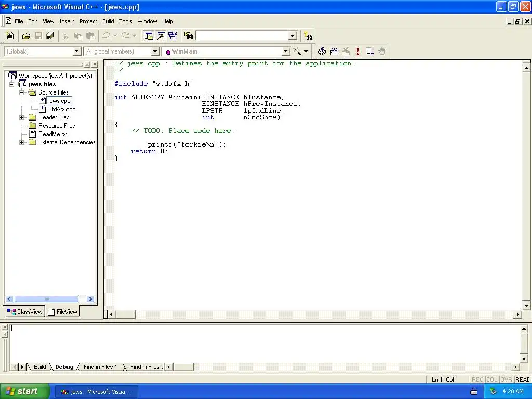Select the Debug output tab
Viewport: 532px width, 399px height.
pos(64,367)
